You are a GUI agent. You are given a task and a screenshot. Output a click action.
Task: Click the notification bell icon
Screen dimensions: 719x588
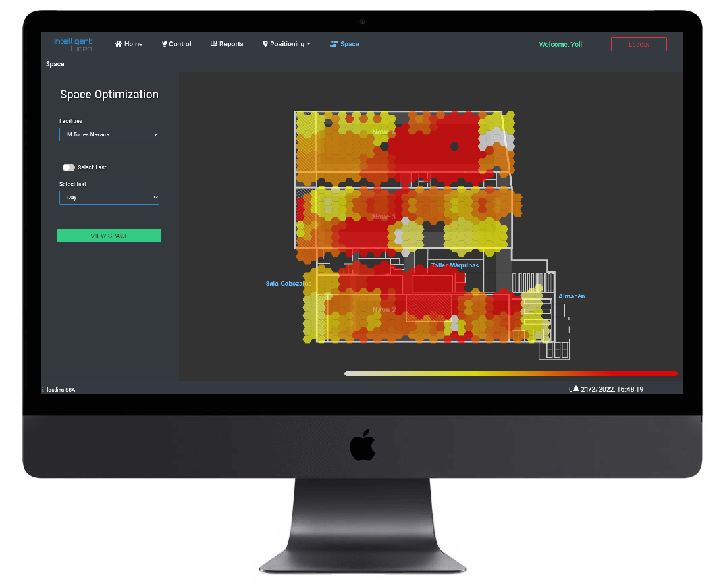[575, 389]
